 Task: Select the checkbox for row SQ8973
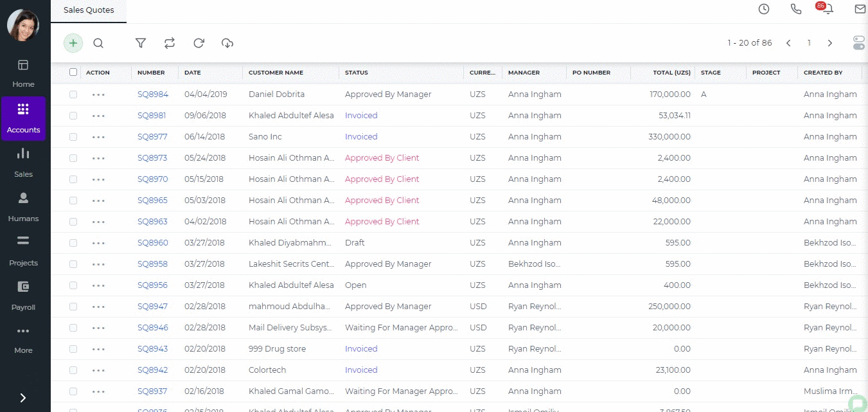[x=73, y=158]
